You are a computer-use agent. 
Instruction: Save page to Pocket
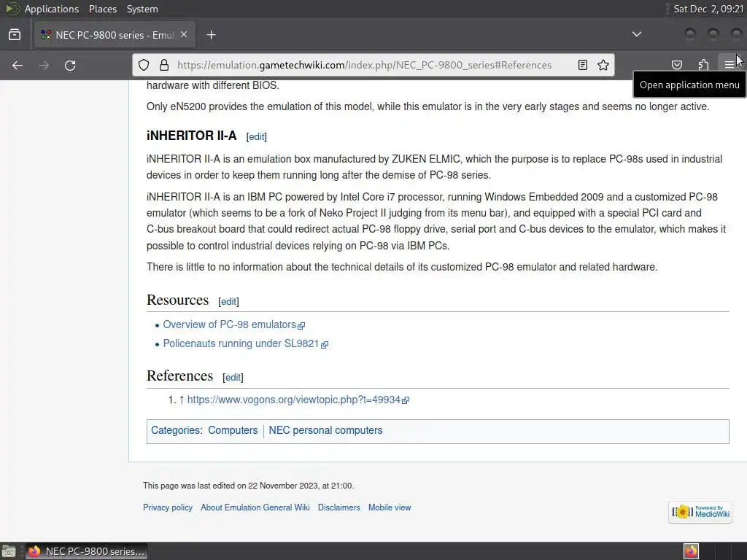click(x=677, y=65)
